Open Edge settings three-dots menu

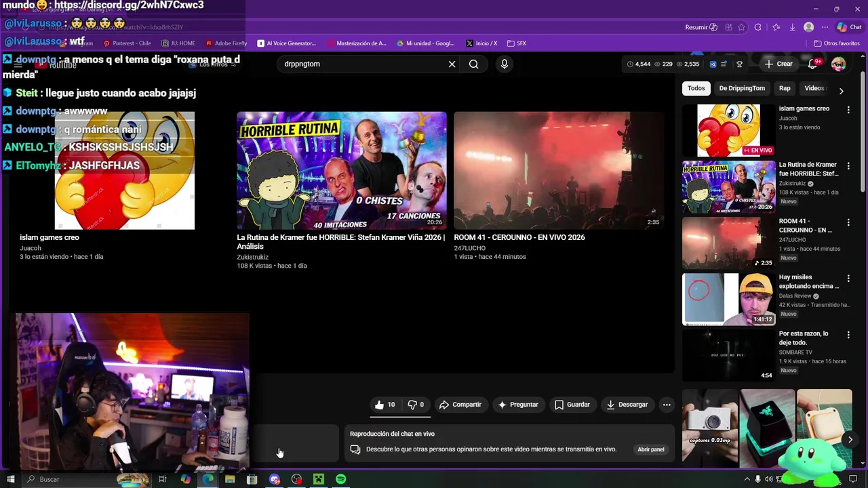coord(825,27)
